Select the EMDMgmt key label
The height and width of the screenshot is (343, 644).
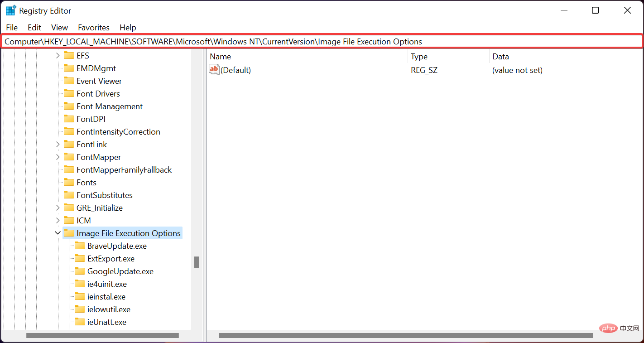click(x=96, y=68)
